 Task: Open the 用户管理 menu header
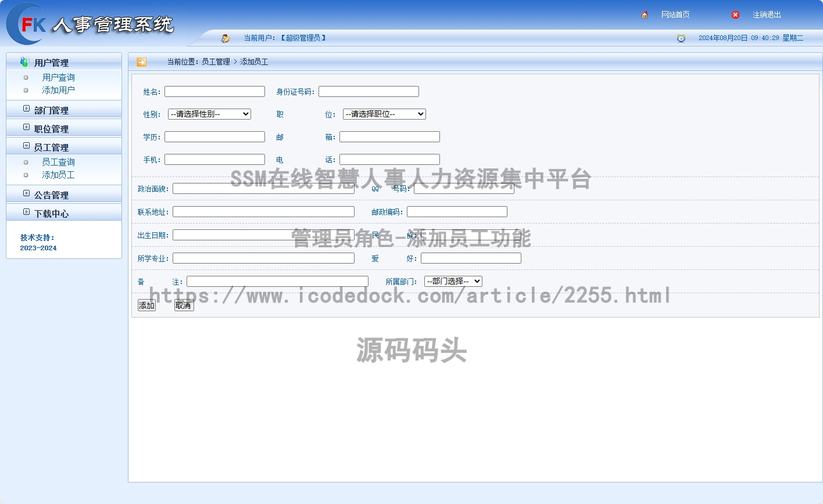[x=64, y=62]
